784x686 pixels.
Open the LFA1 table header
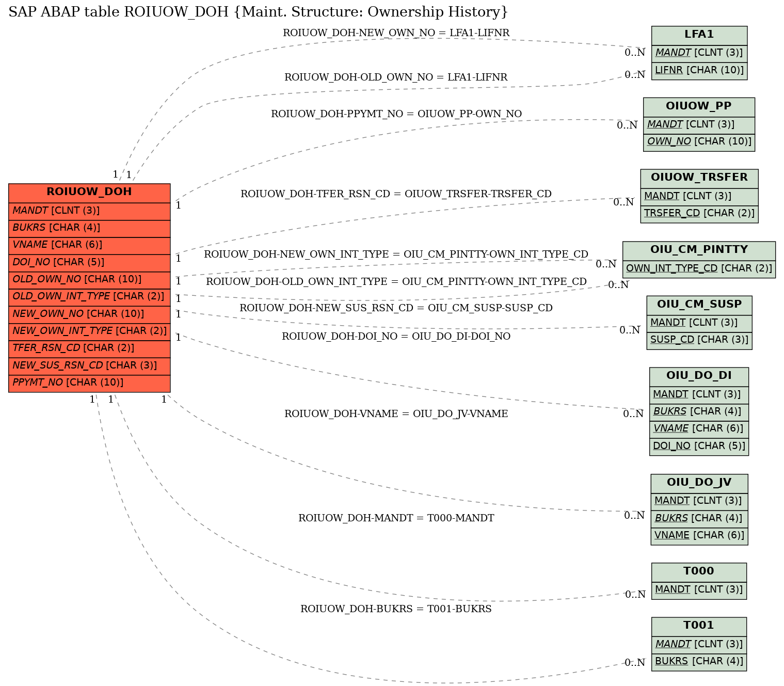coord(699,35)
